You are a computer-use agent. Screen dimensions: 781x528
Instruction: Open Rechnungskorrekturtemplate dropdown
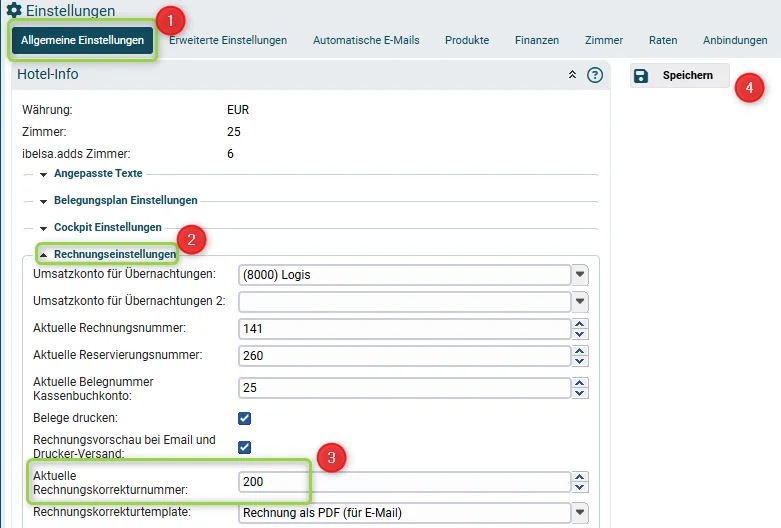(x=580, y=512)
